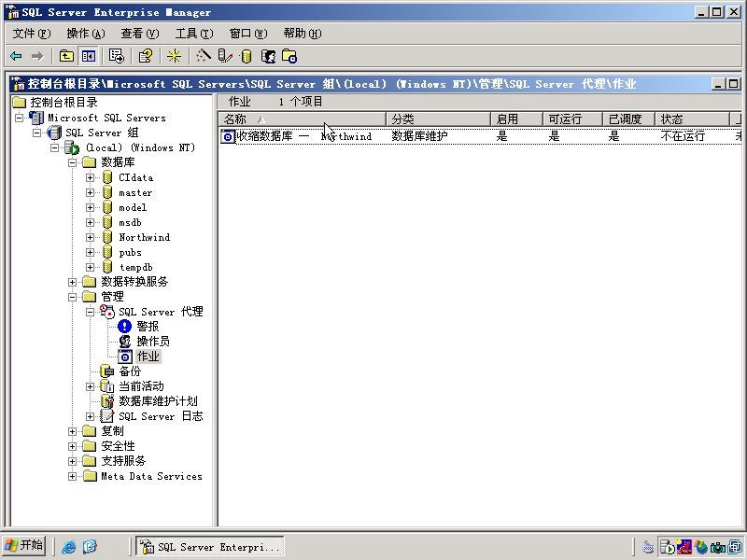The width and height of the screenshot is (747, 560).
Task: Expand the pubs database node
Action: pos(90,252)
